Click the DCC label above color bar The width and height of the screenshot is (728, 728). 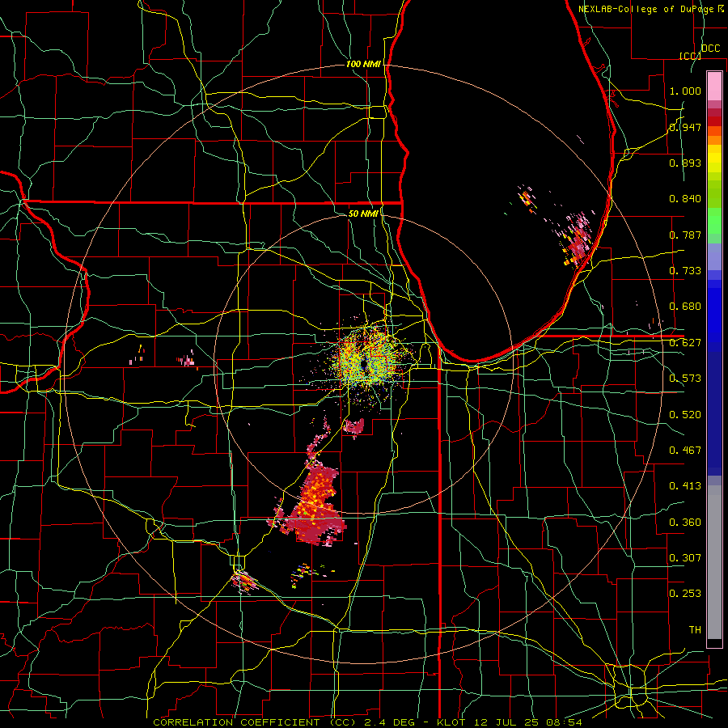tap(711, 49)
